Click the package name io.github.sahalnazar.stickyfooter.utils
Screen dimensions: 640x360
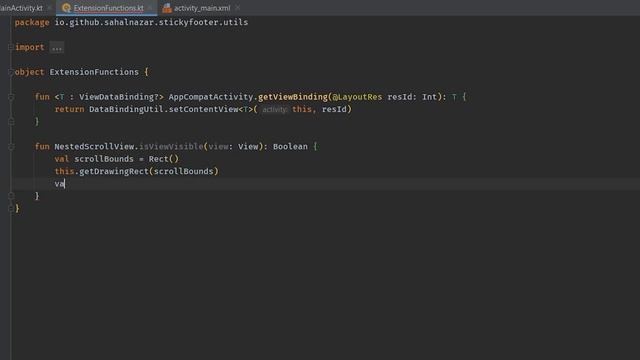coord(151,22)
